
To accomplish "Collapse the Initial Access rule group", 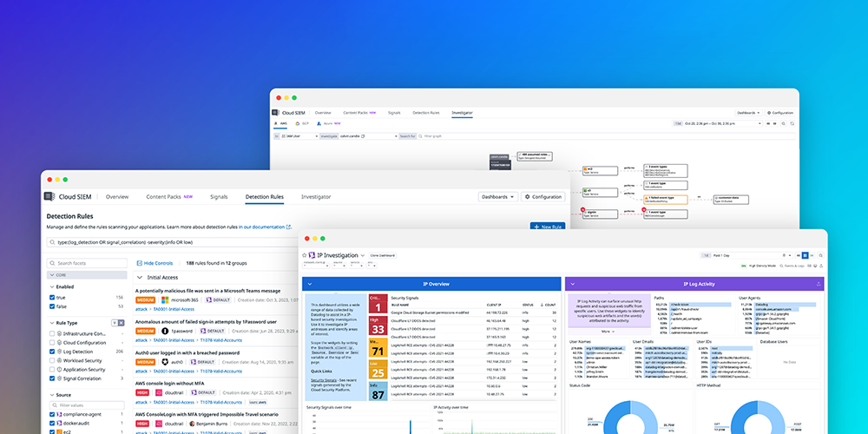I will (140, 277).
